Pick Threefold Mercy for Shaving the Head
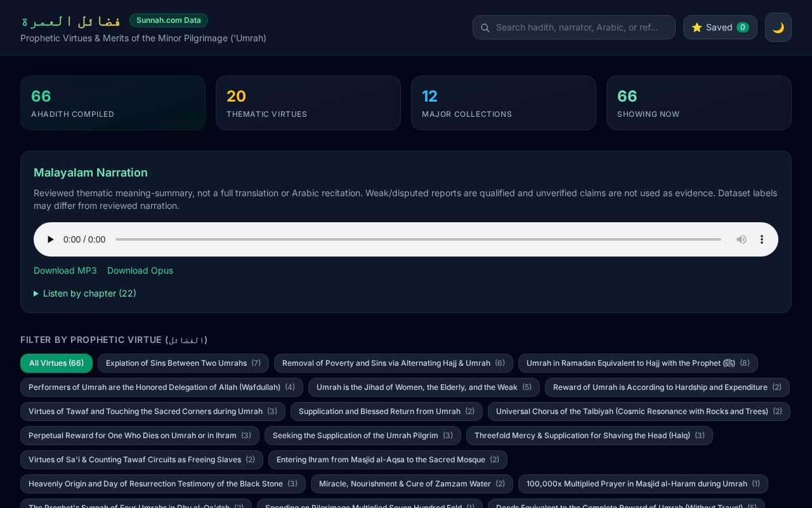Viewport: 812px width, 508px height. [x=589, y=436]
